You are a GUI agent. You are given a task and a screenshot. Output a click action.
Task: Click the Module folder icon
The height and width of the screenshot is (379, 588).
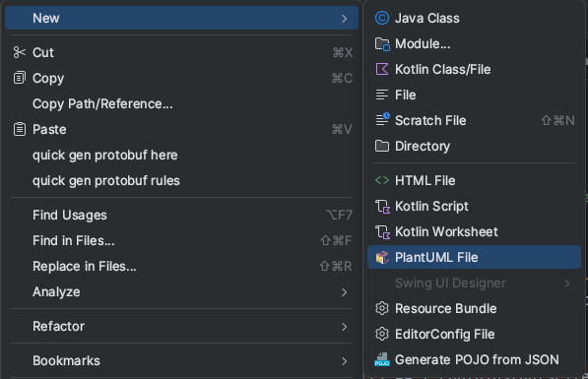[x=382, y=44]
